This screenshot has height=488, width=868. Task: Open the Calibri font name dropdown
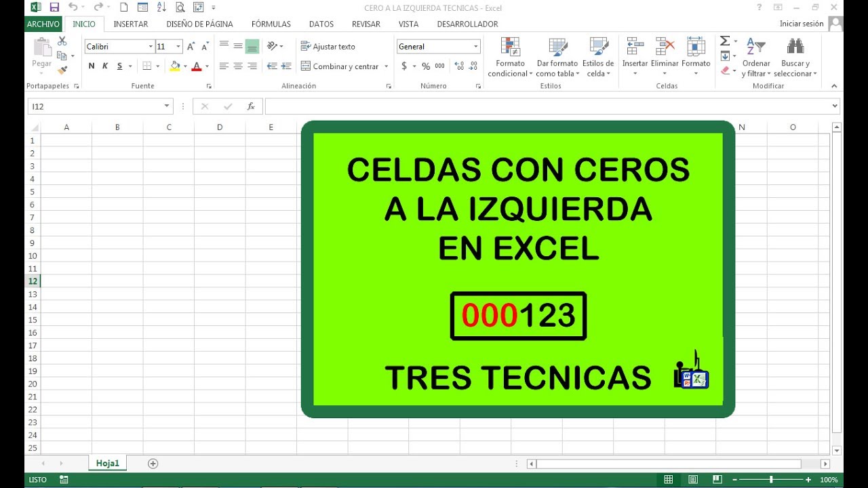151,47
